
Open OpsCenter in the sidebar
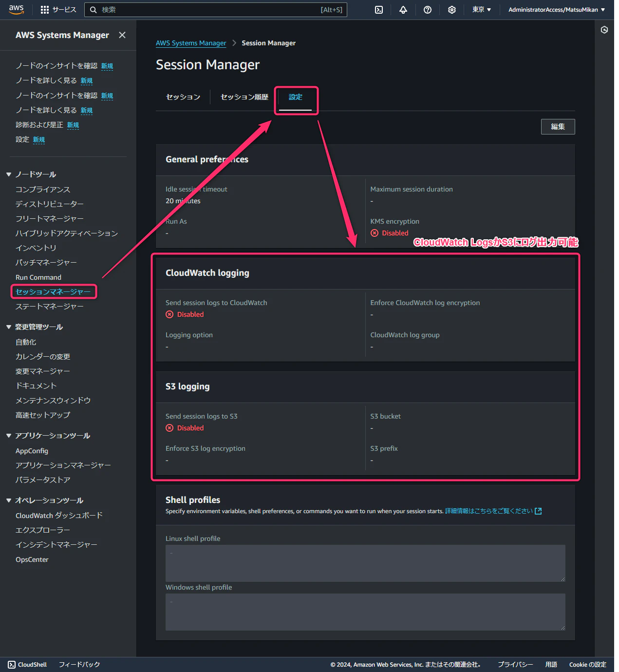tap(32, 559)
